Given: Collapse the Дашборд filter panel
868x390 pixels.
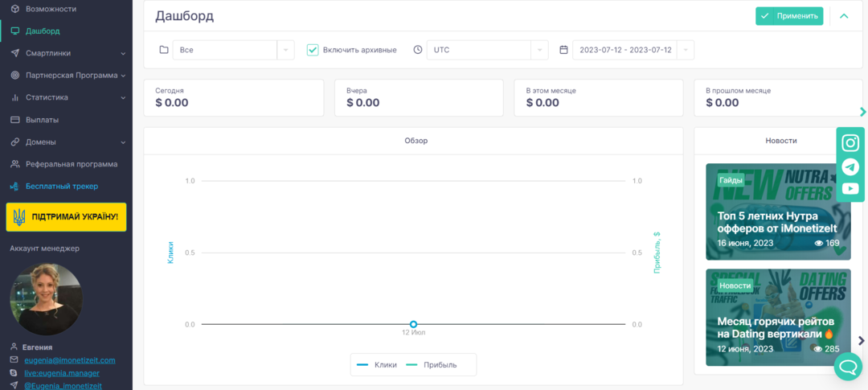Looking at the screenshot, I should (x=844, y=16).
